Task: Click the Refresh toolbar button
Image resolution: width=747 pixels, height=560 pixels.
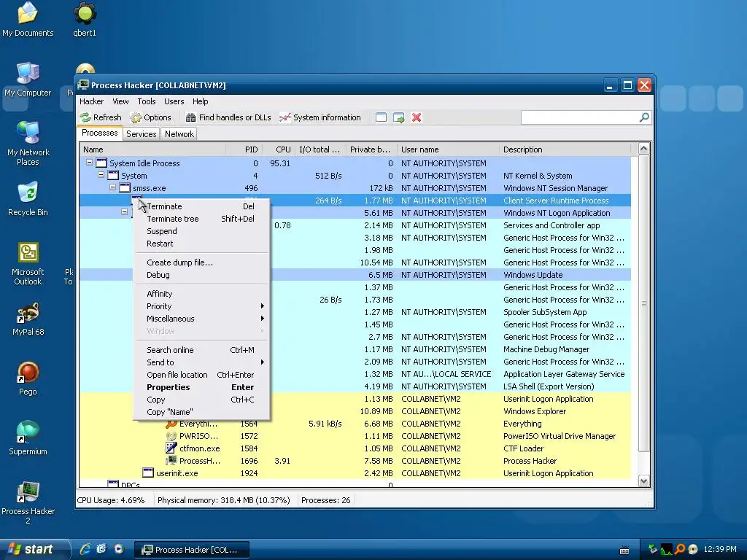Action: point(101,117)
